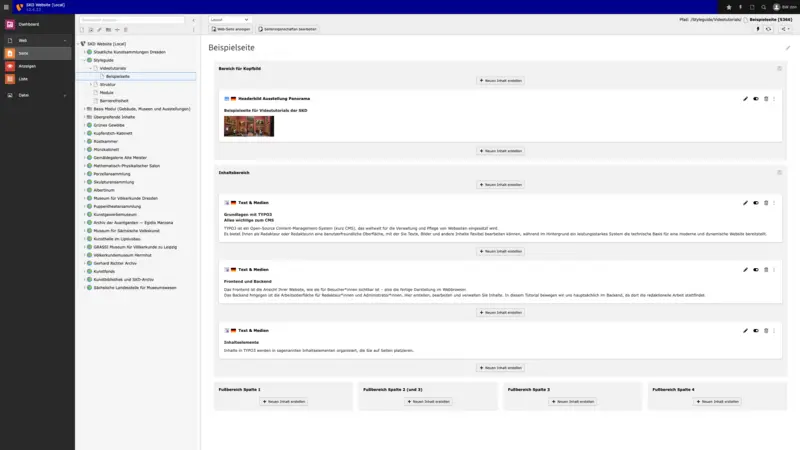
Task: Edit the Grundlagen mit TYPO3 text element
Action: pos(745,203)
